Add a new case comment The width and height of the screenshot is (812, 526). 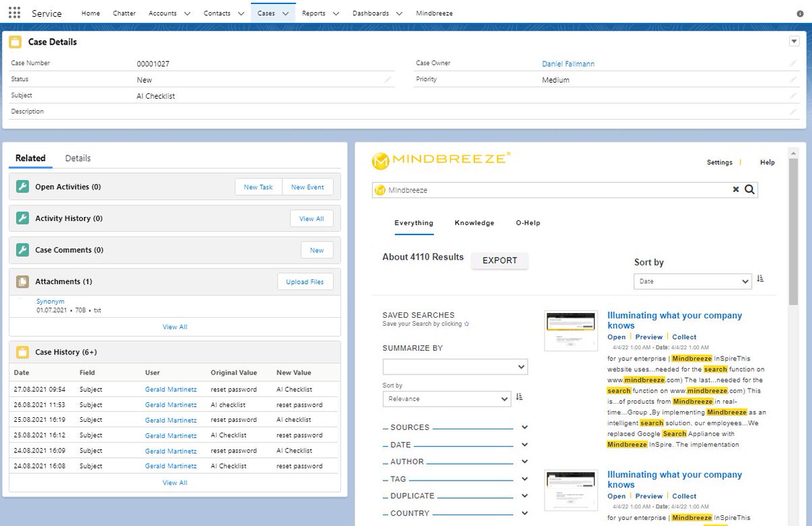click(317, 250)
